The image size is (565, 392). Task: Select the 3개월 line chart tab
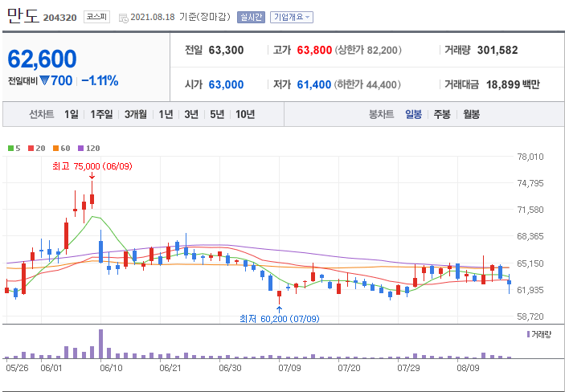(x=136, y=115)
